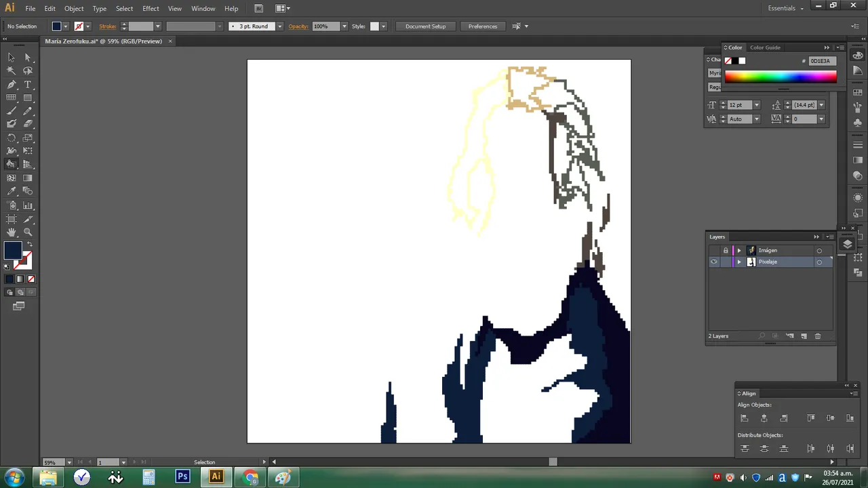The width and height of the screenshot is (868, 488).
Task: Create new layer icon in Layers panel
Action: [x=804, y=336]
